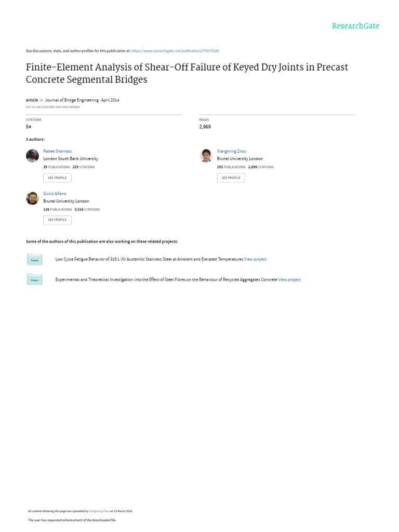View project for Steel Fibres Recycled Aggregates

(x=289, y=280)
